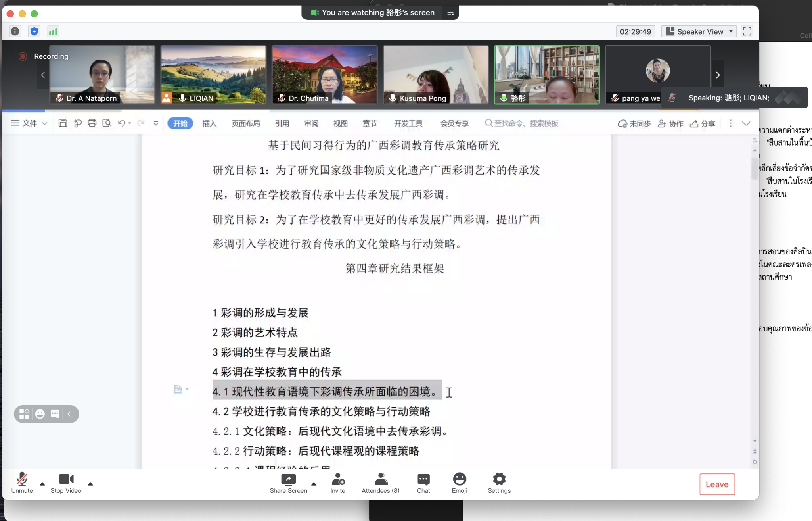Select Dr. Chutima video thumbnail
Image resolution: width=812 pixels, height=521 pixels.
pyautogui.click(x=324, y=75)
